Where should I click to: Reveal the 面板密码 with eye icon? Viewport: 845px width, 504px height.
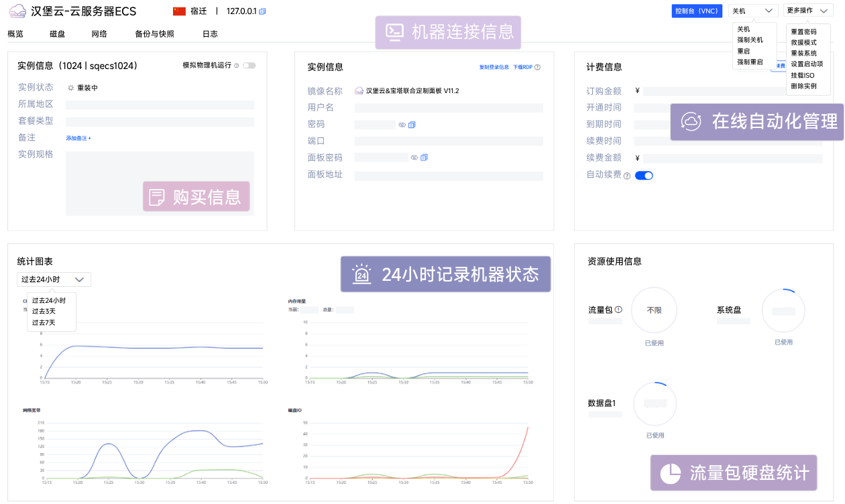414,157
